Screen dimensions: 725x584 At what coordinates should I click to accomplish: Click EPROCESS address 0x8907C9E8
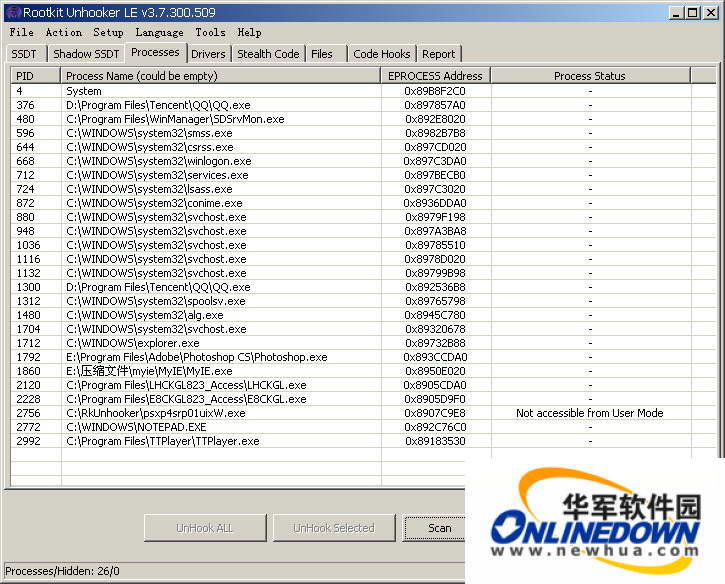tap(435, 413)
